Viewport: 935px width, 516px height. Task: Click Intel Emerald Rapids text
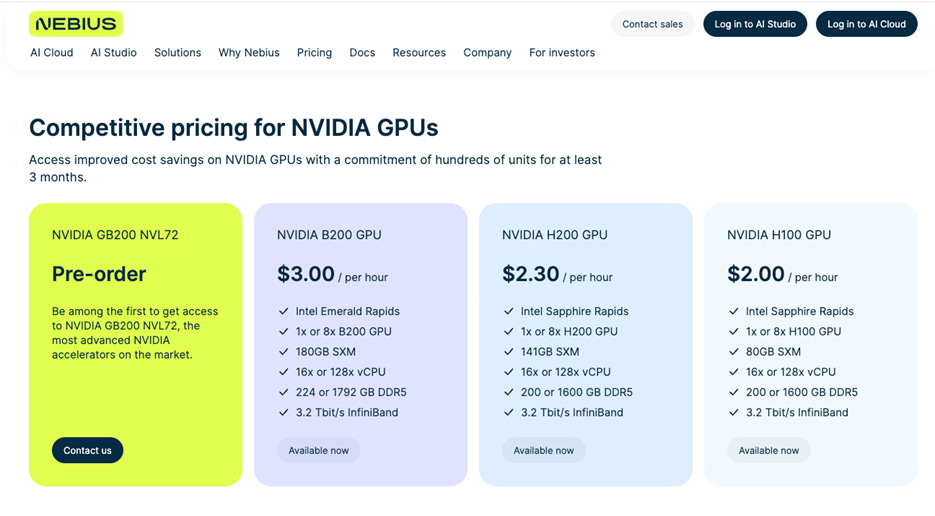tap(348, 311)
